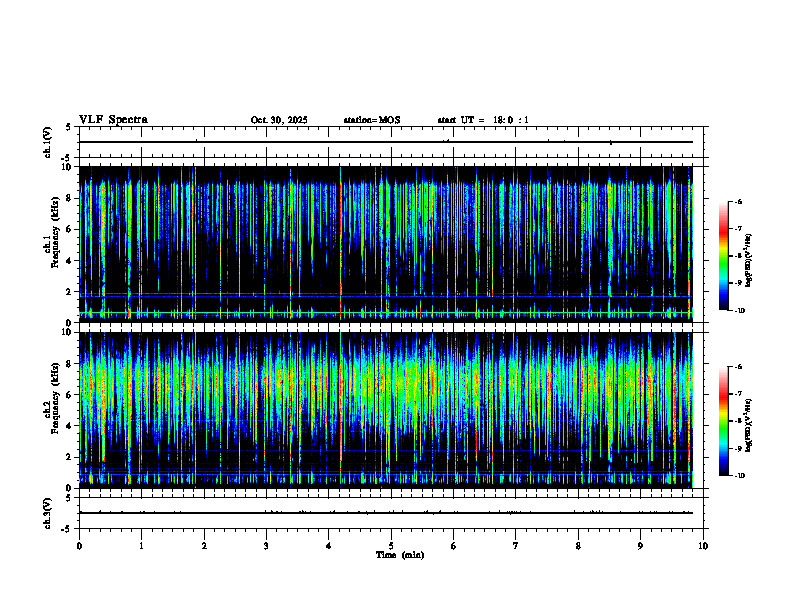Viewport: 792px width, 612px height.
Task: Click the log(PSD) label beside ch.2 colorbar
Action: pyautogui.click(x=748, y=425)
